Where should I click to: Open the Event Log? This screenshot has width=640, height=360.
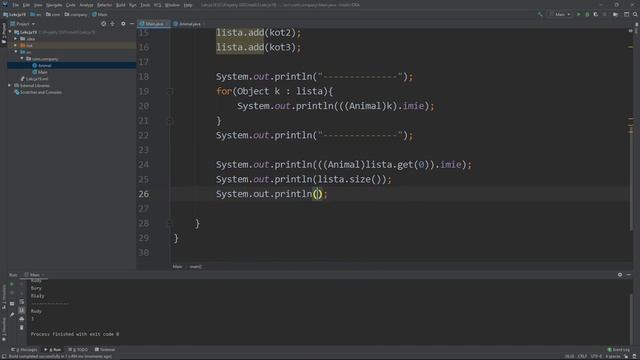[618, 350]
